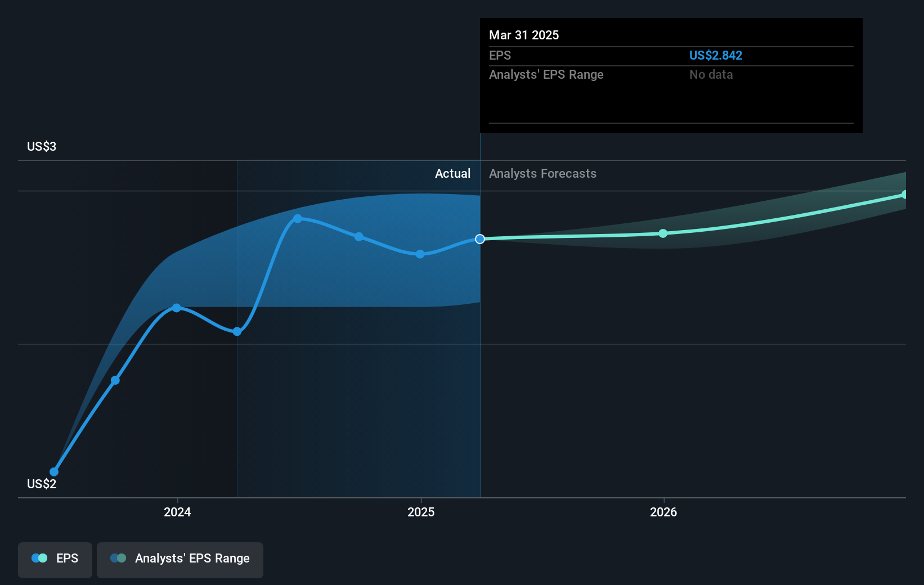Select the EPS dip point after 2024

(237, 331)
